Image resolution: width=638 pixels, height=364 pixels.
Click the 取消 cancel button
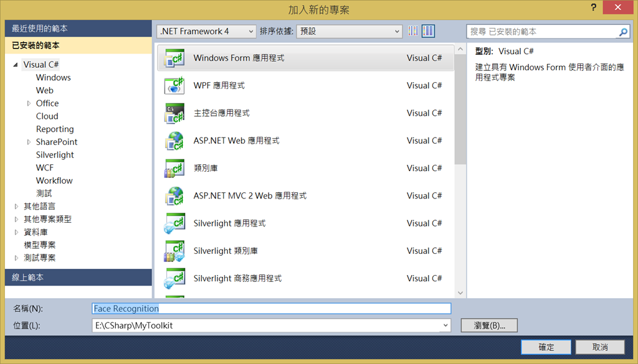pos(600,347)
